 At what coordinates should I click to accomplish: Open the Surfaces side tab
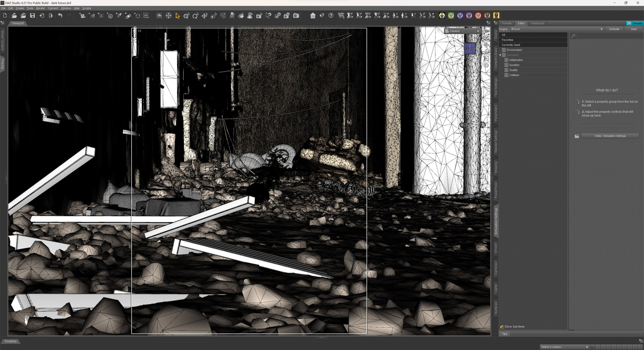[496, 308]
